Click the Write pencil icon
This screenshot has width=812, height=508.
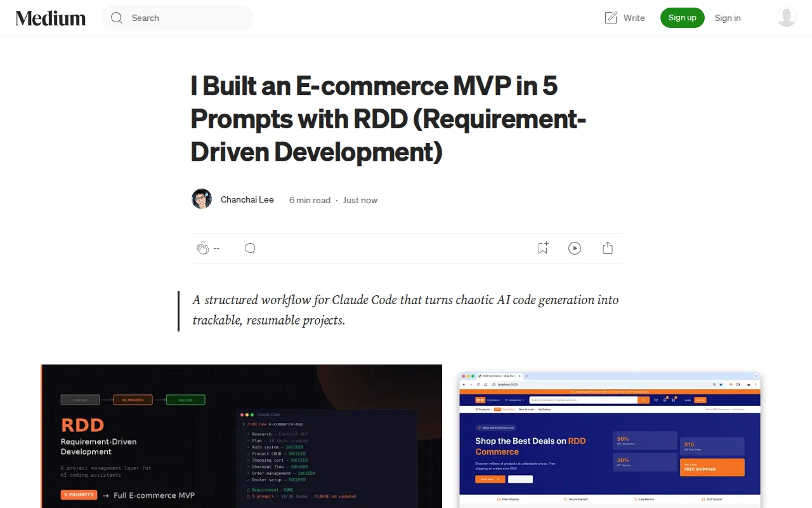[x=611, y=18]
